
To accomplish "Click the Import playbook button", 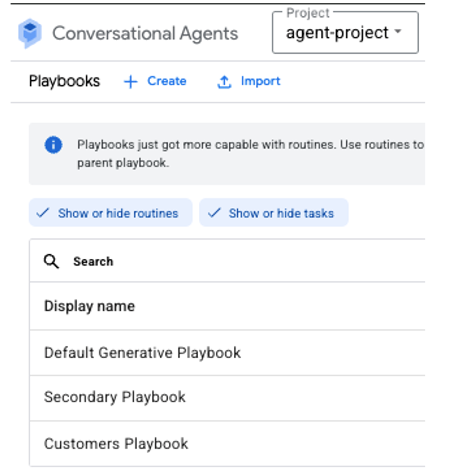I will [x=249, y=81].
